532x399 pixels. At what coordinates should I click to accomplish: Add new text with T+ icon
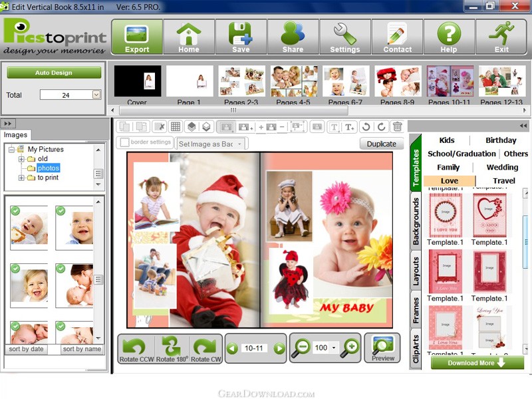coord(350,127)
